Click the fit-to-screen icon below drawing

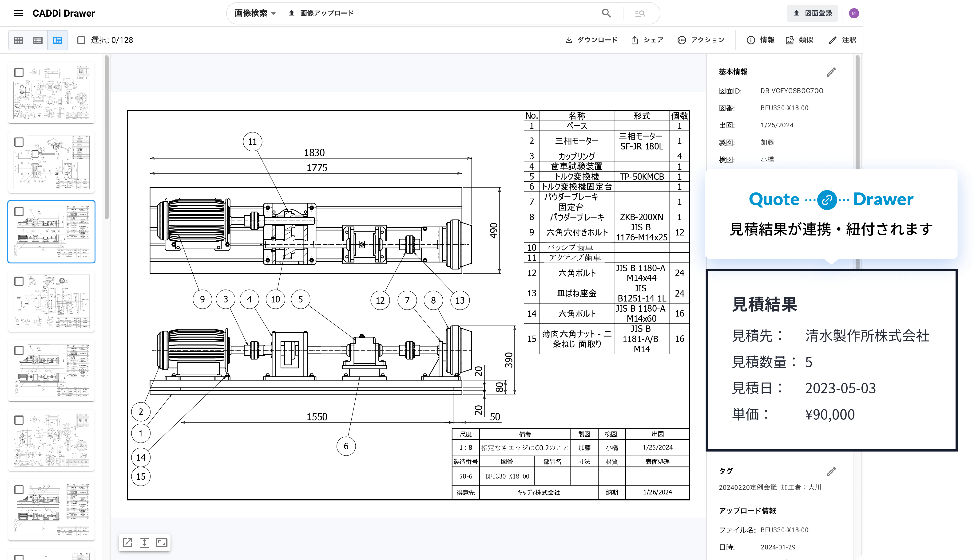[162, 543]
